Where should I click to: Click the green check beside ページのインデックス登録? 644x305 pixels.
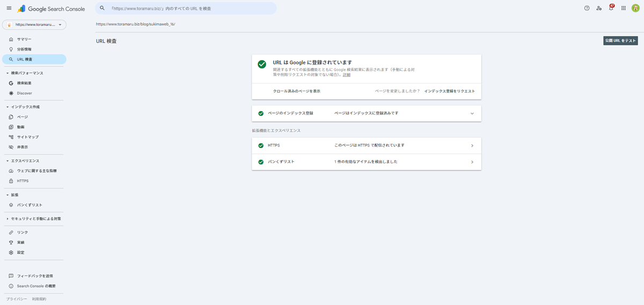pyautogui.click(x=261, y=114)
